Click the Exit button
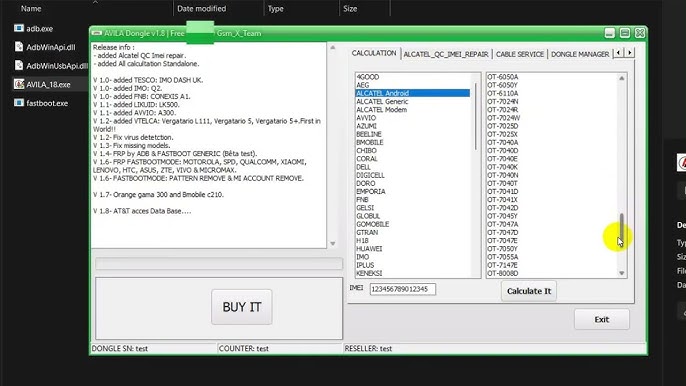 click(x=602, y=319)
